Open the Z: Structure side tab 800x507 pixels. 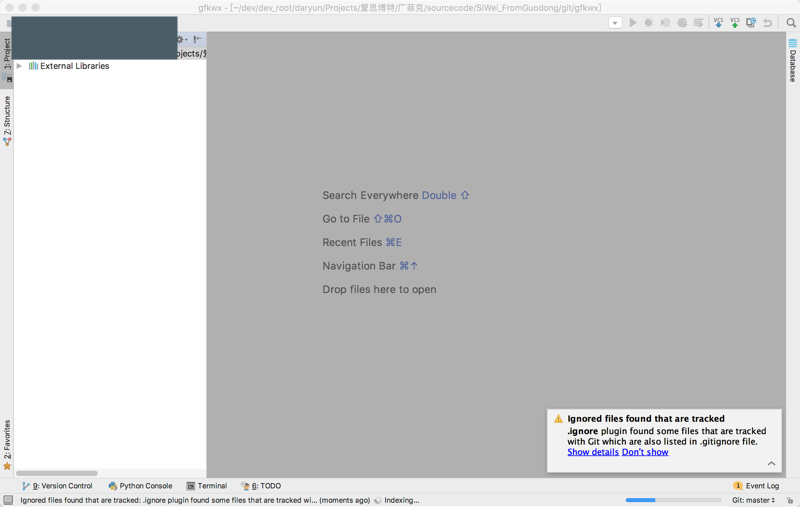click(7, 121)
